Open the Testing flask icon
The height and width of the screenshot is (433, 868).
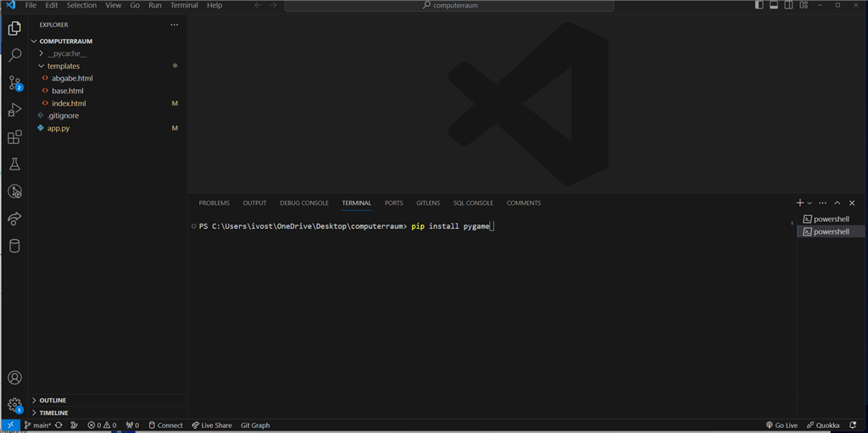coord(14,164)
